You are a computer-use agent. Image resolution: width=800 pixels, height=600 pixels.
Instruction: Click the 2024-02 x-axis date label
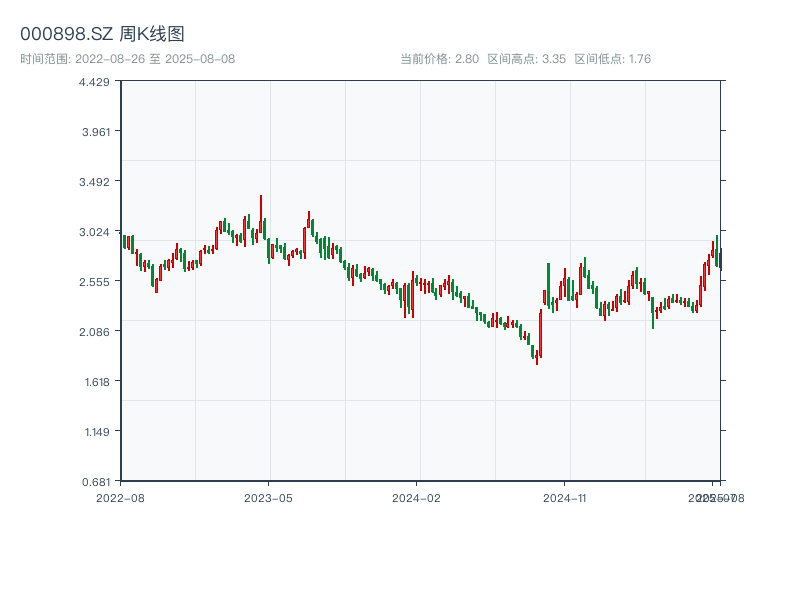click(416, 497)
